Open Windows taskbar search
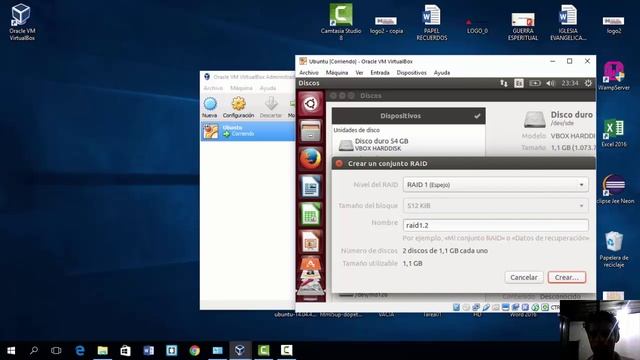 click(34, 350)
